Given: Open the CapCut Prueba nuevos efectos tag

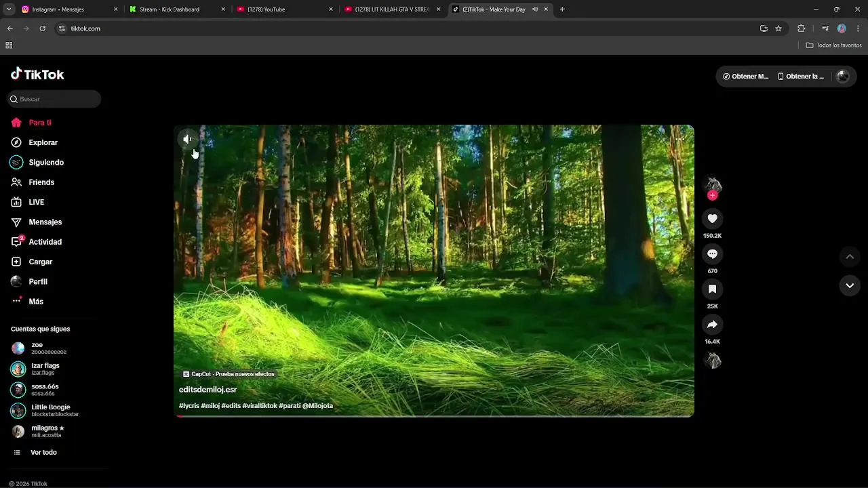Looking at the screenshot, I should [229, 374].
